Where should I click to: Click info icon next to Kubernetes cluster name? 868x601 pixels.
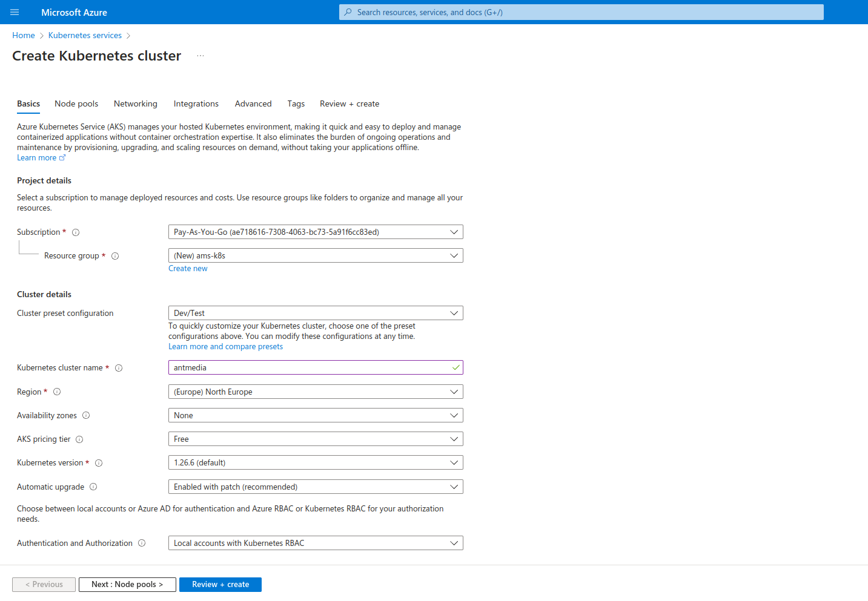[x=119, y=368]
